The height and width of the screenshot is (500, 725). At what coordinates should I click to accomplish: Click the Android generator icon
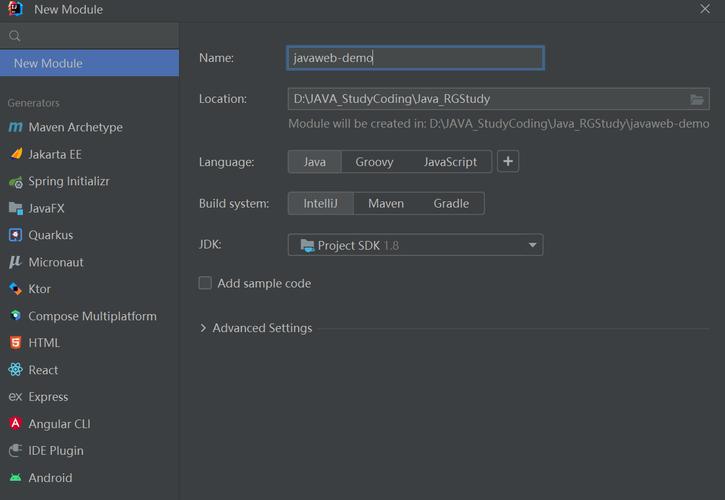tap(15, 478)
